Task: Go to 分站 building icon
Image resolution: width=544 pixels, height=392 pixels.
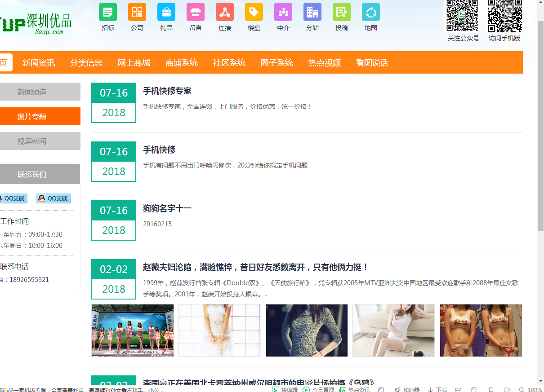Action: point(312,12)
